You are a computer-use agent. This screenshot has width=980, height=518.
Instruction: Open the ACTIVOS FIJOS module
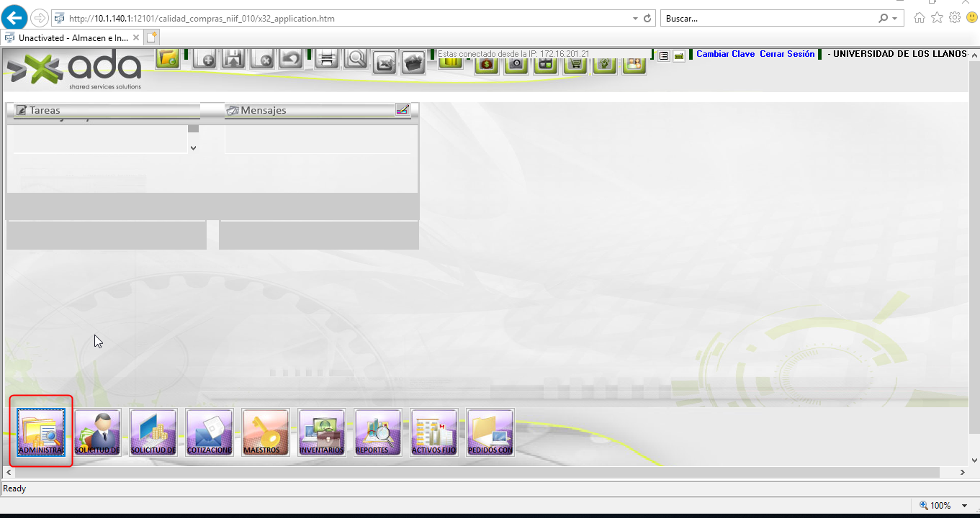tap(433, 432)
